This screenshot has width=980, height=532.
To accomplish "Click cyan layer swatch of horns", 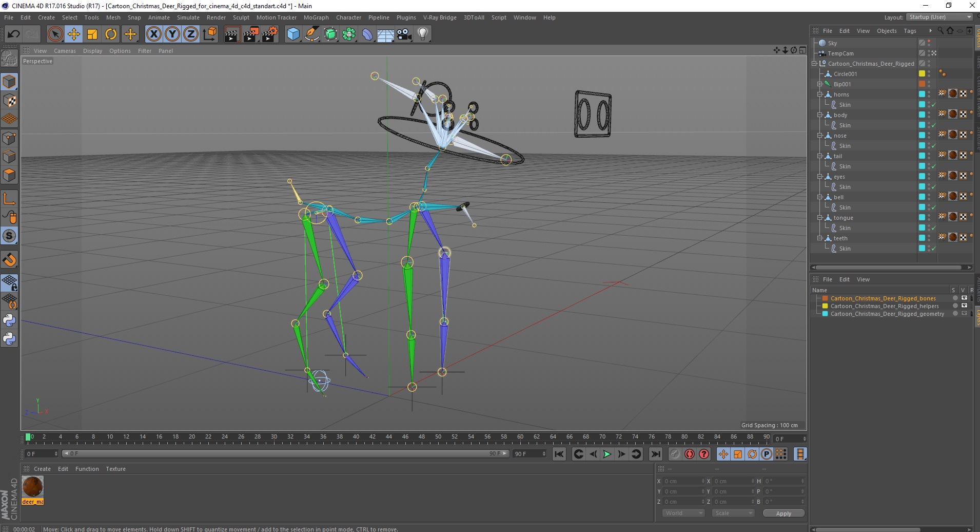I will click(922, 94).
